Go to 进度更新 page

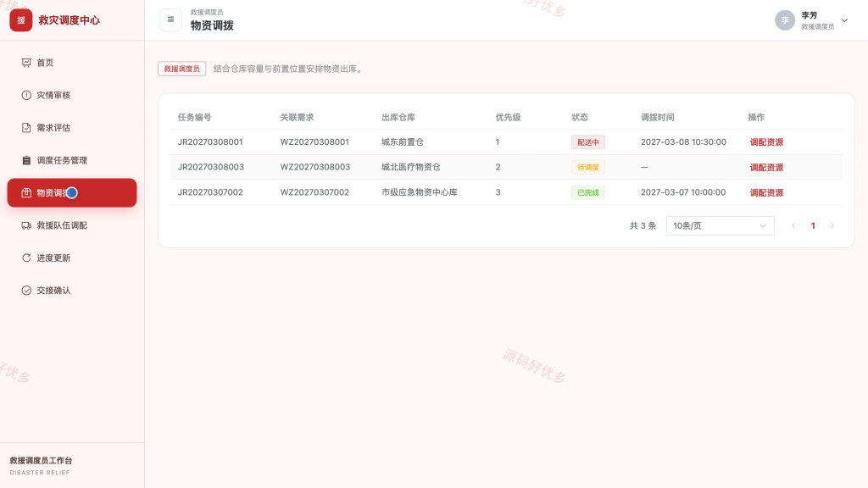72,258
